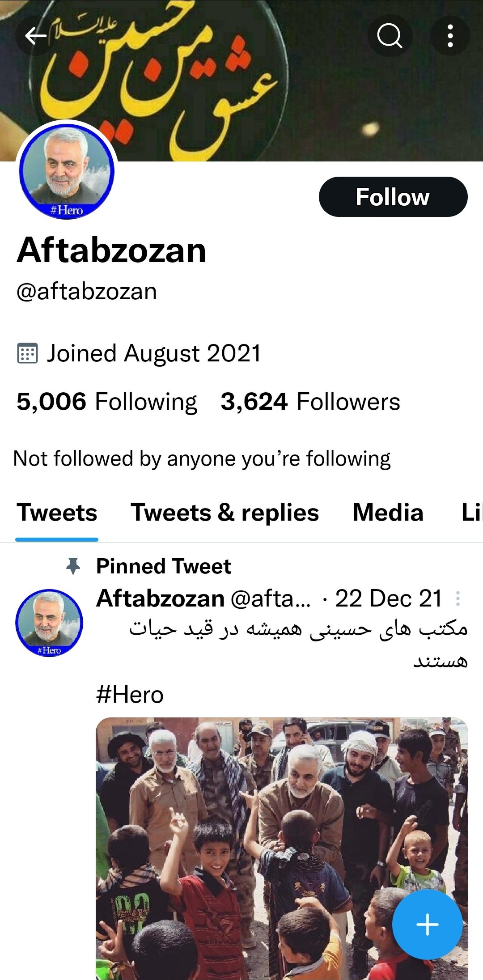The width and height of the screenshot is (483, 980).
Task: Open the 5,006 Following list
Action: (107, 401)
